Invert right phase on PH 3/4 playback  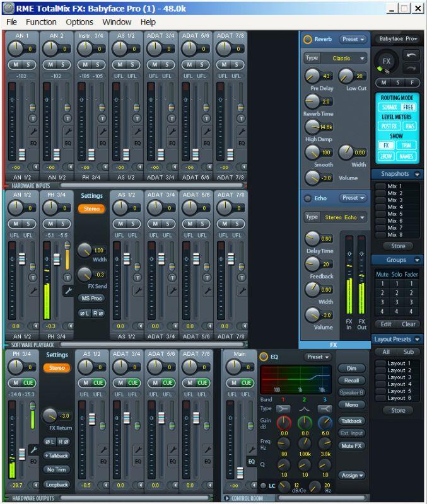[x=98, y=313]
